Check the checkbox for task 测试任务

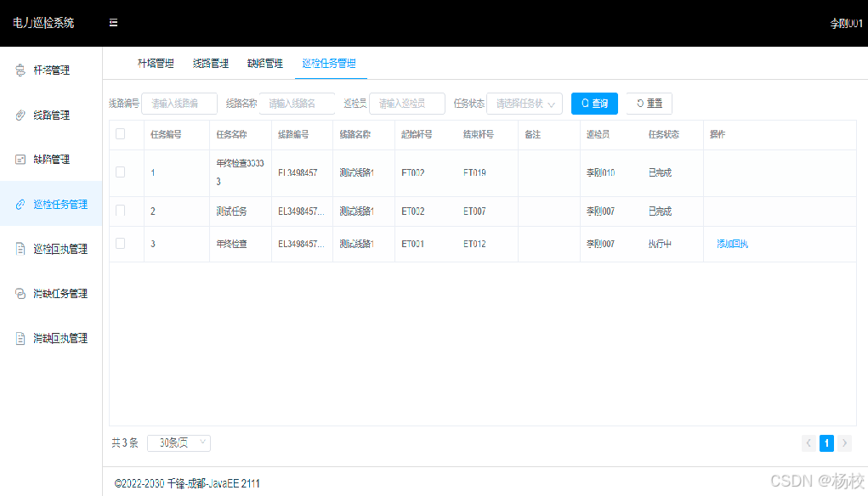tap(120, 211)
